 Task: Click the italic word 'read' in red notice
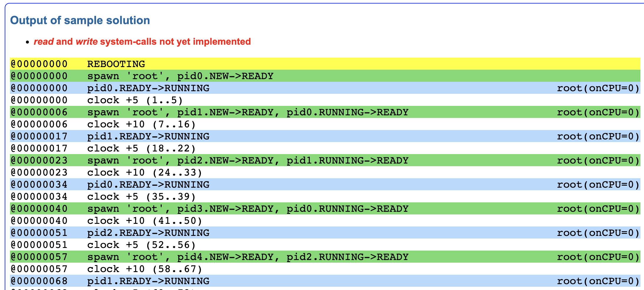[x=44, y=41]
